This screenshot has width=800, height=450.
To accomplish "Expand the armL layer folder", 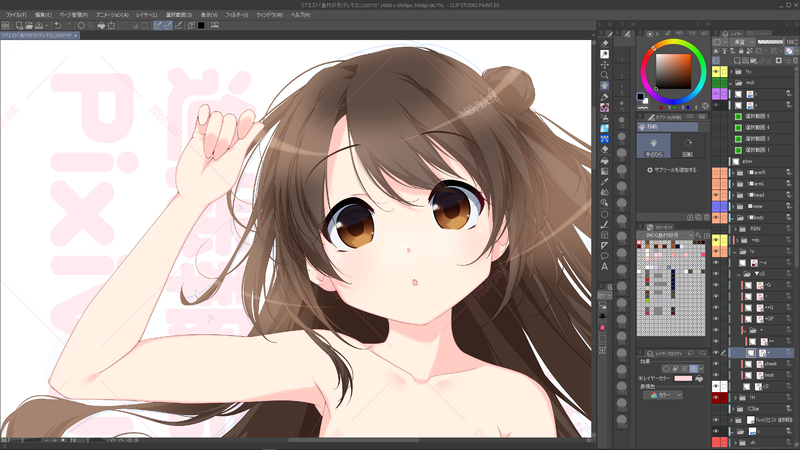I will coord(733,184).
